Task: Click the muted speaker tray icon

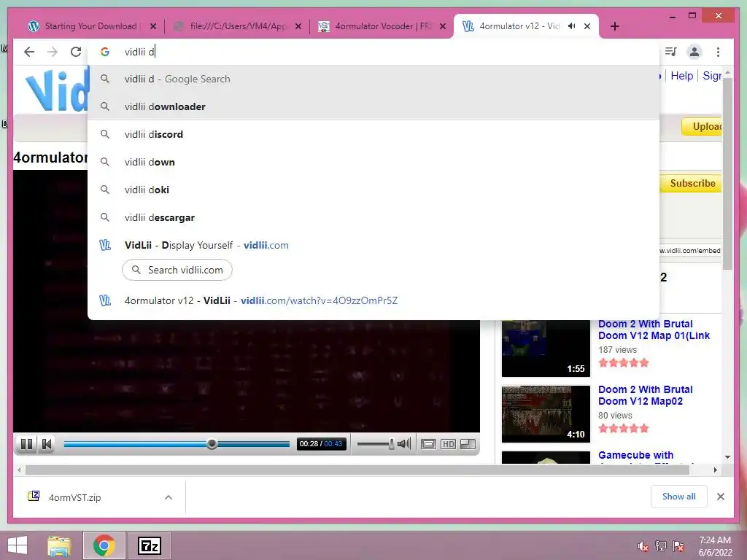Action: coord(643,546)
